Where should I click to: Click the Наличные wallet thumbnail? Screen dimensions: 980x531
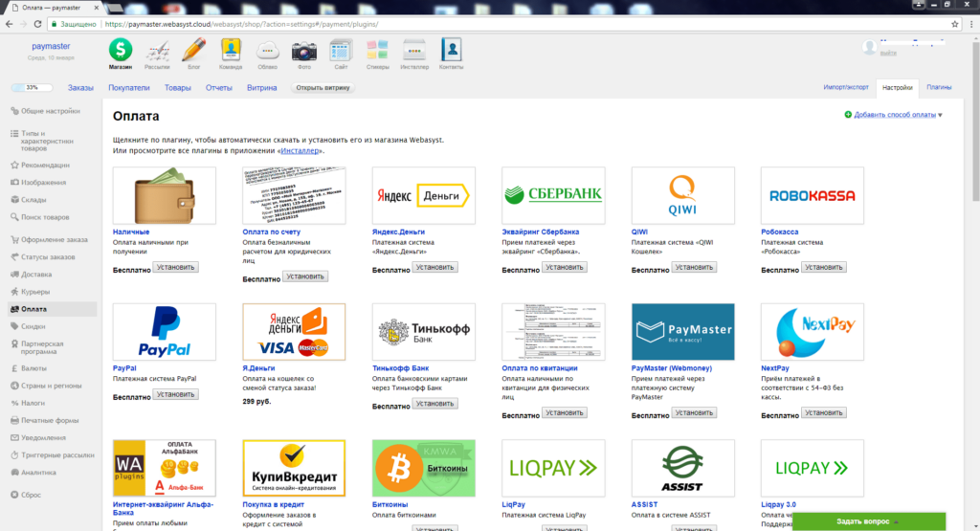click(165, 195)
